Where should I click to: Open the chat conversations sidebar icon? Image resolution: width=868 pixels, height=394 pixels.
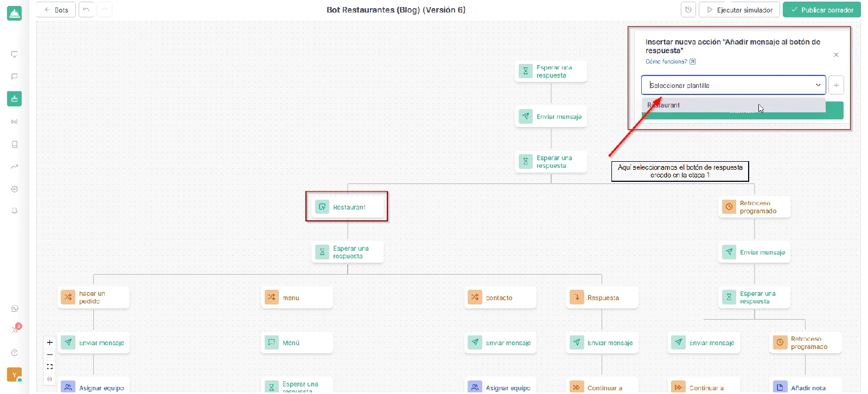point(15,77)
